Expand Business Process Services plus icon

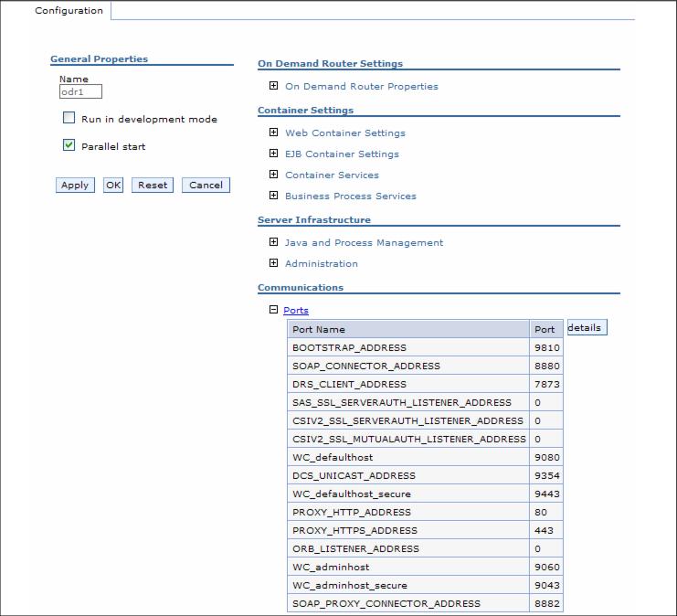[x=273, y=196]
